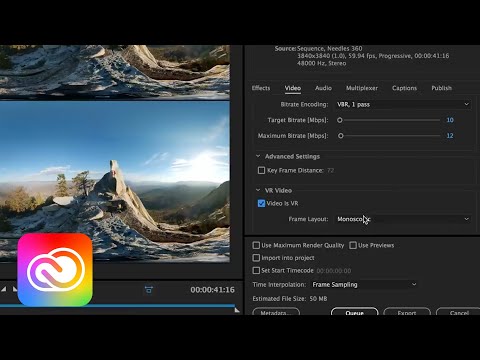Open the Time Interpolation dropdown
The width and height of the screenshot is (480, 360).
click(364, 284)
